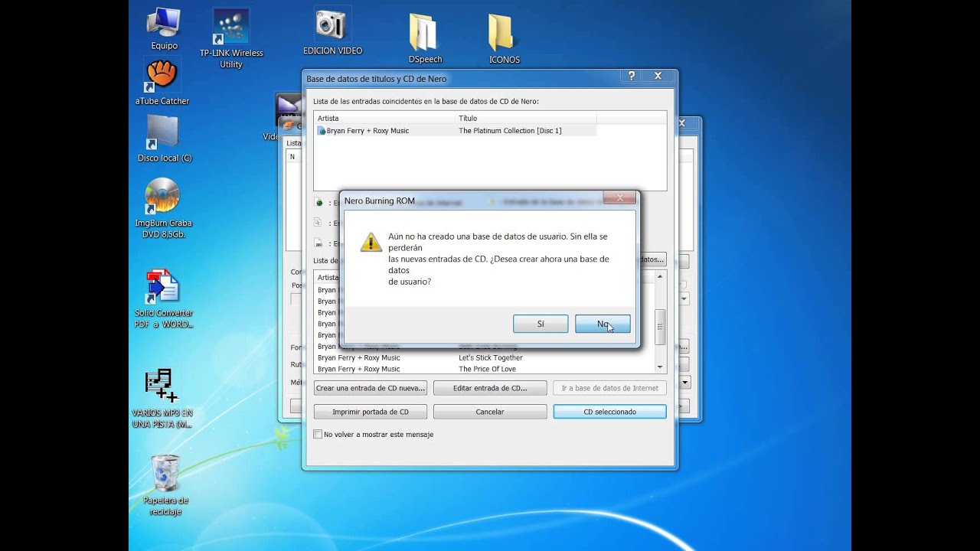Open the Equipo desktop icon

click(164, 28)
